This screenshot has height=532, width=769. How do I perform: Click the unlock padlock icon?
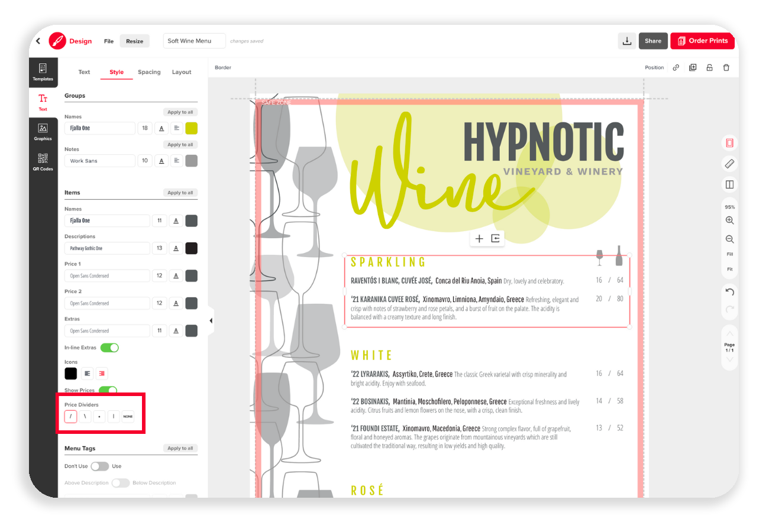pyautogui.click(x=709, y=67)
